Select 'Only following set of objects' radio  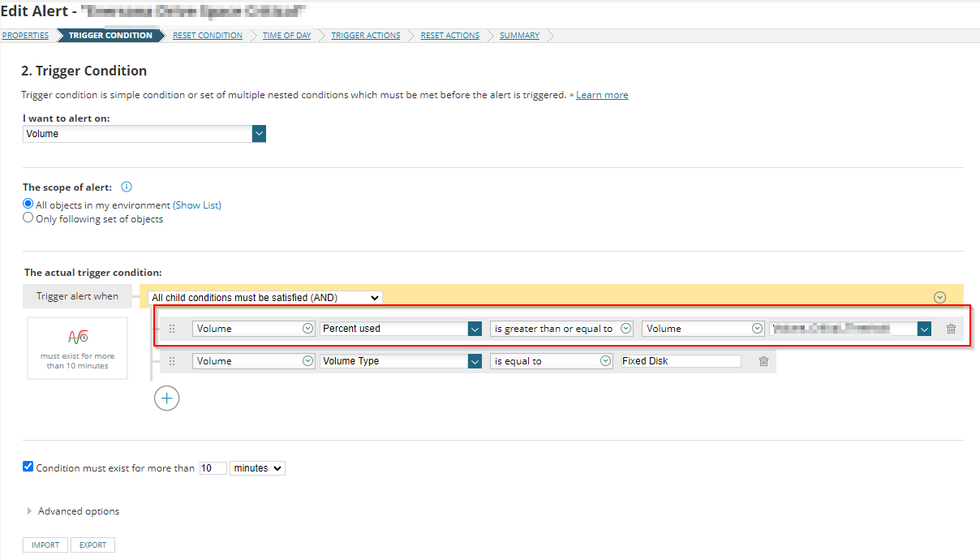(x=28, y=218)
